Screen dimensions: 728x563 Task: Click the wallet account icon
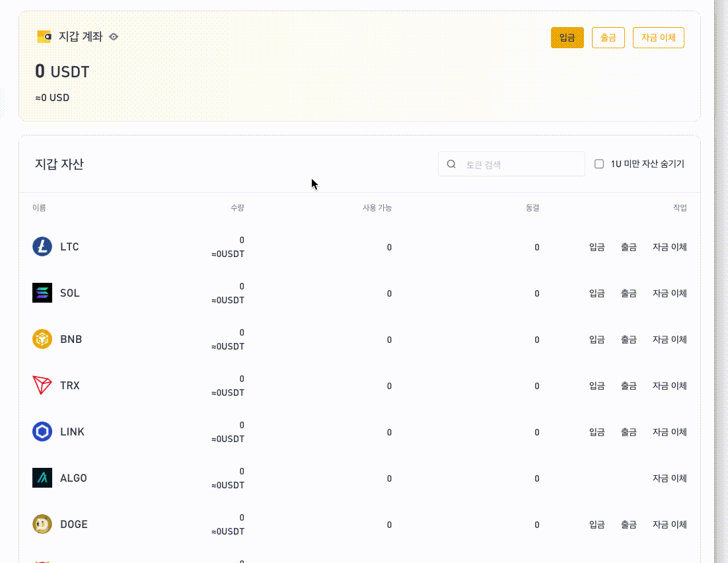pyautogui.click(x=44, y=36)
